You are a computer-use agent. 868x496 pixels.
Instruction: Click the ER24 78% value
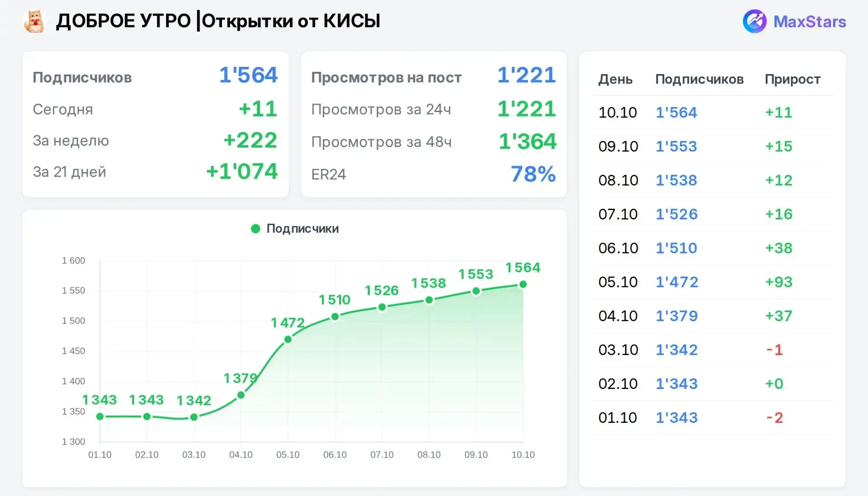pos(533,174)
